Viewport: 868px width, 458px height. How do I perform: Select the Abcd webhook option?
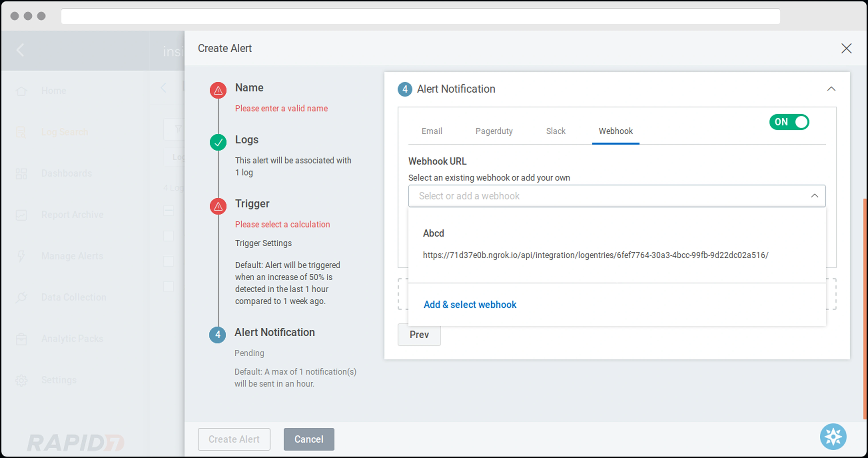click(433, 233)
